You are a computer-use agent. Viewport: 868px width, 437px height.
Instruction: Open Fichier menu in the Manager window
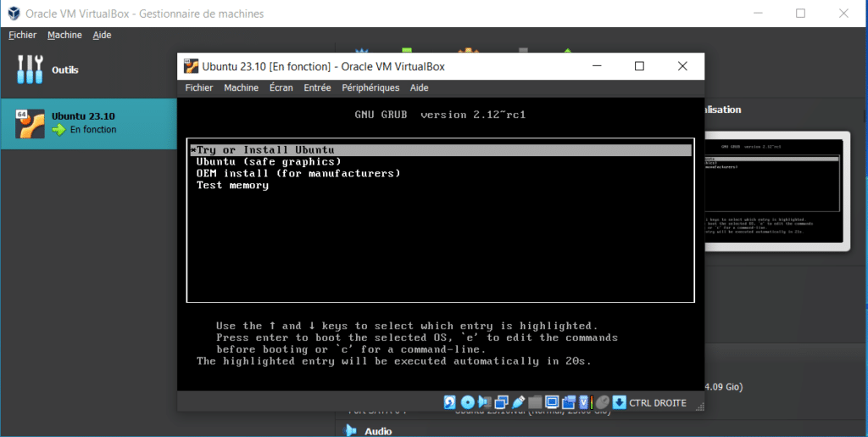(22, 35)
